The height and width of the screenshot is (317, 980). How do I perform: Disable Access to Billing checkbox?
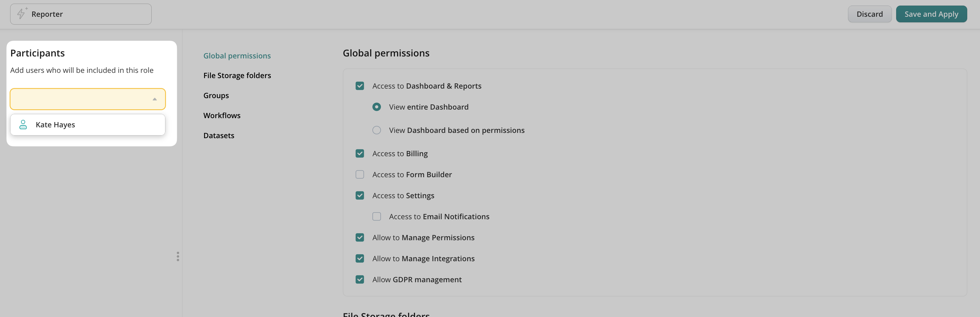pos(360,154)
